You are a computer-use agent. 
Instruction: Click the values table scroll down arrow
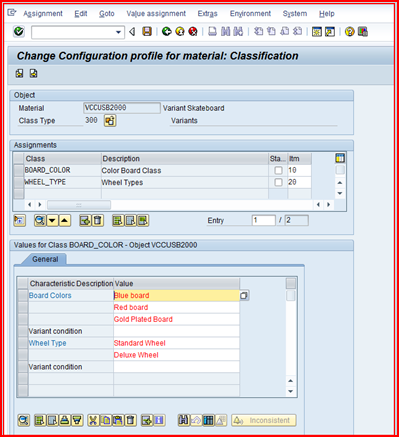pyautogui.click(x=291, y=391)
